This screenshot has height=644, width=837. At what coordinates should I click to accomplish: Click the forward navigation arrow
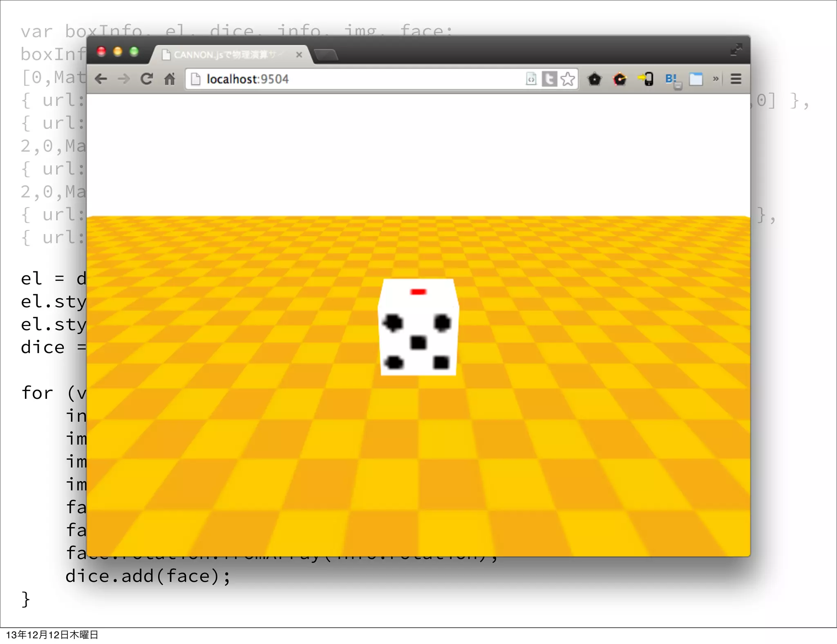(x=123, y=79)
